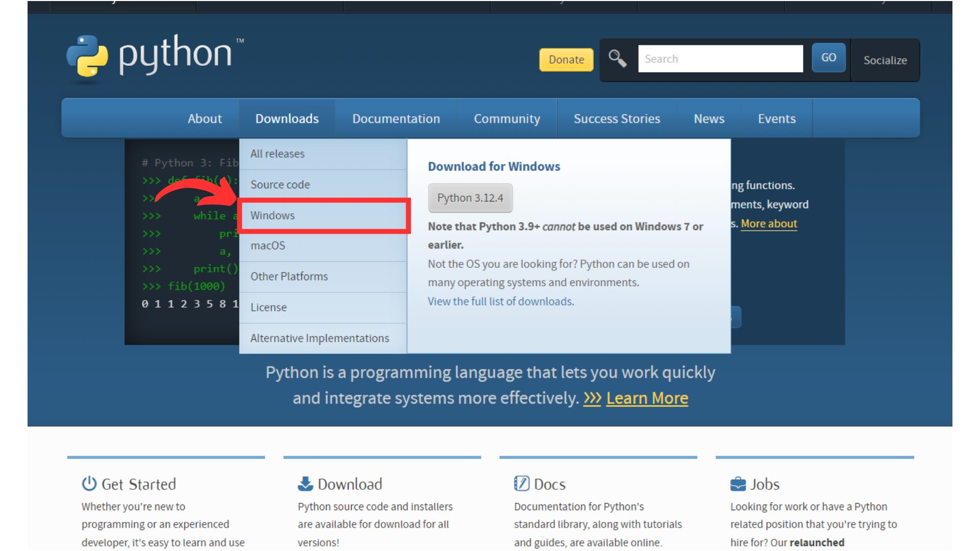Image resolution: width=980 pixels, height=551 pixels.
Task: Click the Download arrow icon
Action: (305, 483)
